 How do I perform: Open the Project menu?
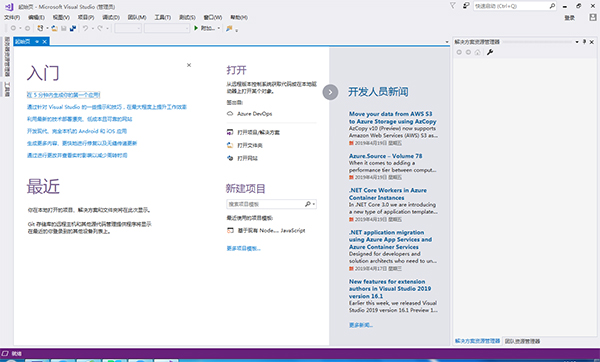[86, 17]
